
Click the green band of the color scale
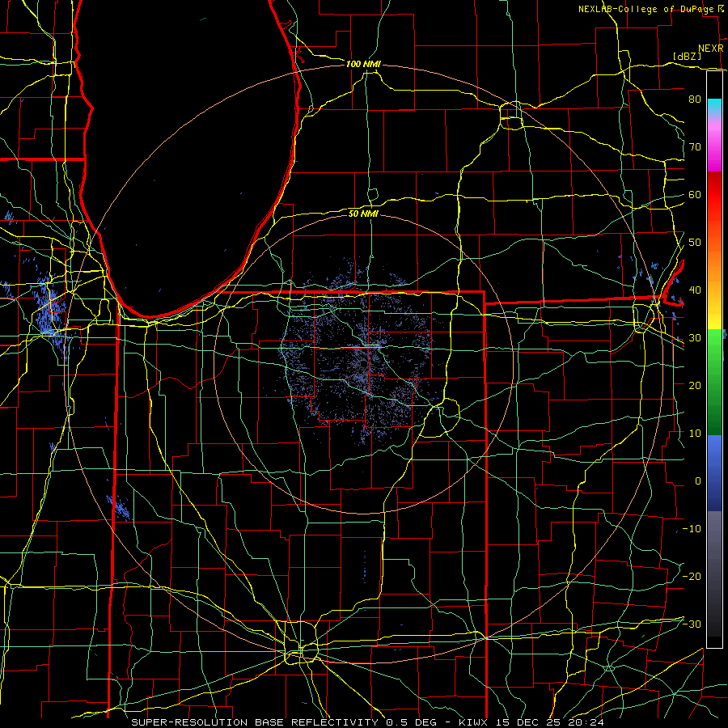[714, 381]
